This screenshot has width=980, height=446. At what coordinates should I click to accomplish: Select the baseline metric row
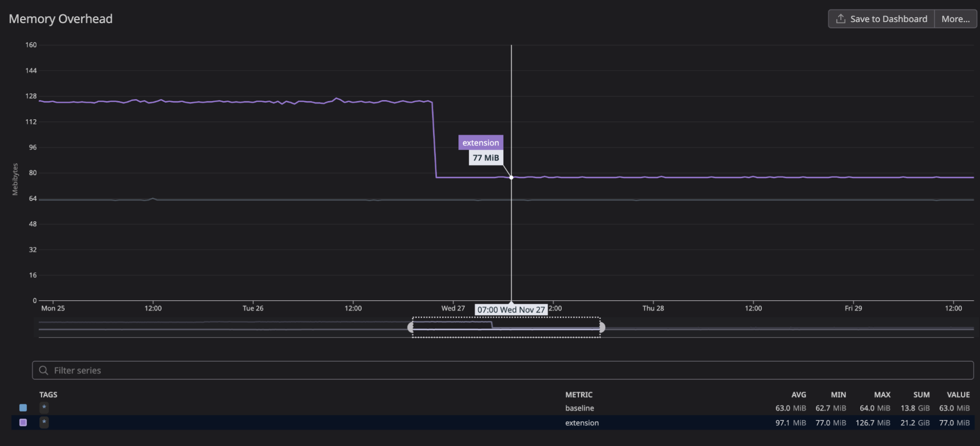pos(579,408)
